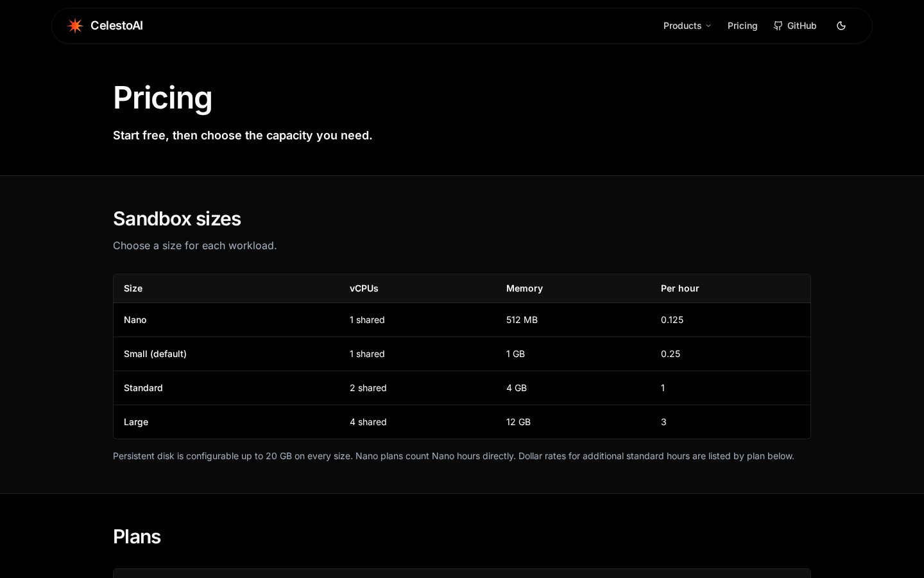
Task: Click the 4 GB memory cell
Action: tap(517, 388)
